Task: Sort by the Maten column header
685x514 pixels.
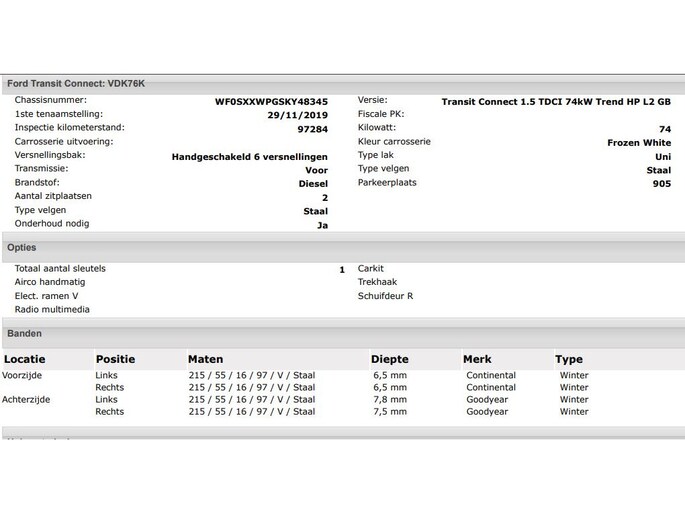Action: pos(205,359)
